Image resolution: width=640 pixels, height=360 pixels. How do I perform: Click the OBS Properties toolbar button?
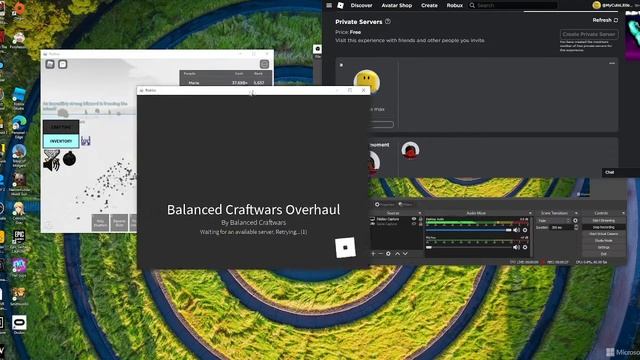(x=384, y=204)
